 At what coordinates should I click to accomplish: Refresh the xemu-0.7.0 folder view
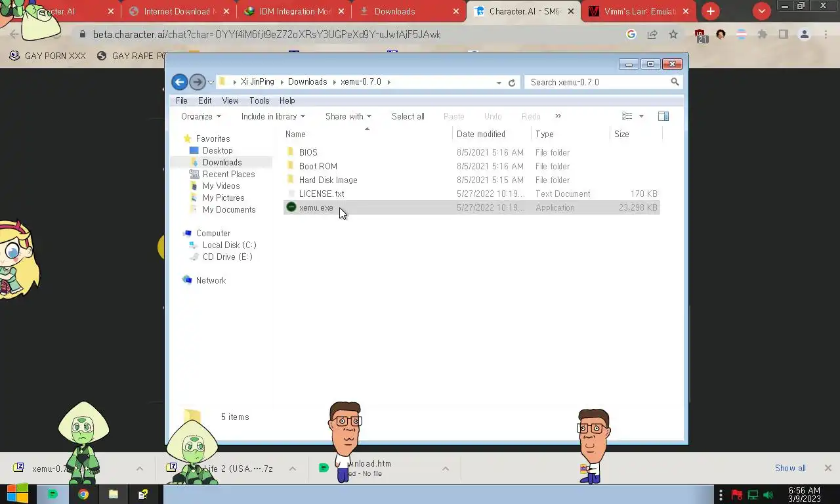click(x=512, y=83)
